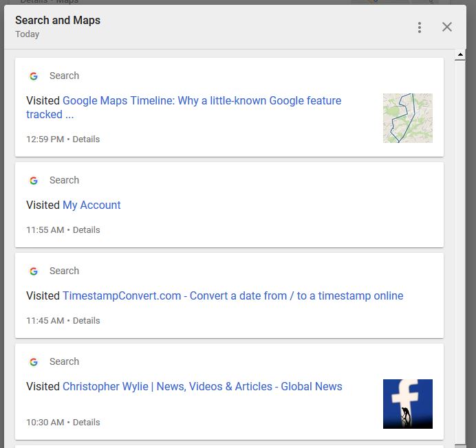Screen dimensions: 476x448
Task: View Details for the 12:59 PM entry
Action: click(86, 139)
